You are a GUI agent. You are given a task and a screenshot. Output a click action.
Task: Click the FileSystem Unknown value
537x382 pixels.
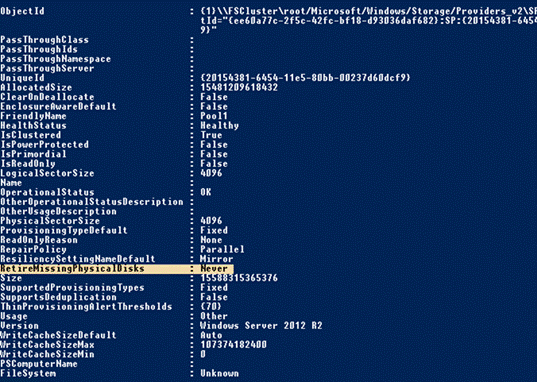pyautogui.click(x=220, y=373)
